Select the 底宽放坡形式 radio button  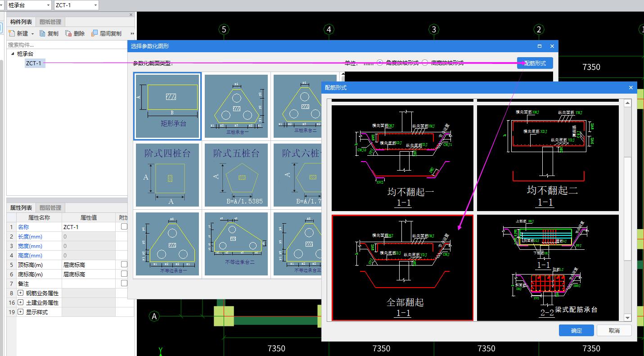point(425,63)
